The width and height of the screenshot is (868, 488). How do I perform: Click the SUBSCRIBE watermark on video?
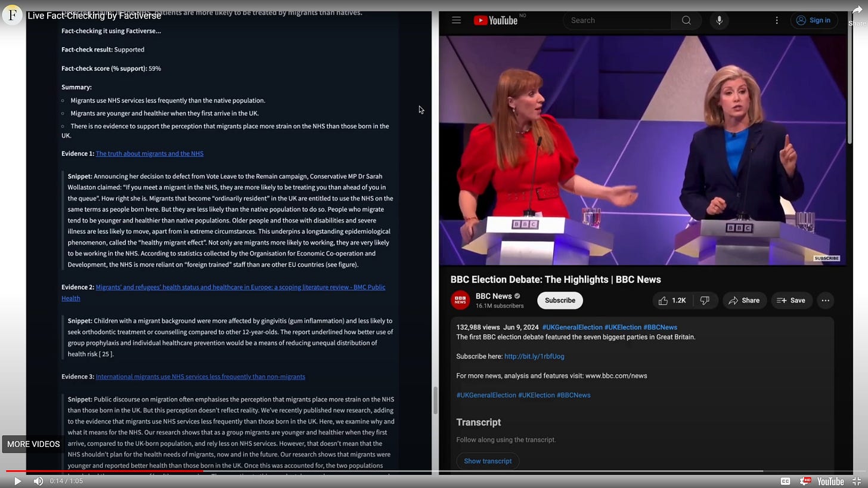[x=827, y=258]
